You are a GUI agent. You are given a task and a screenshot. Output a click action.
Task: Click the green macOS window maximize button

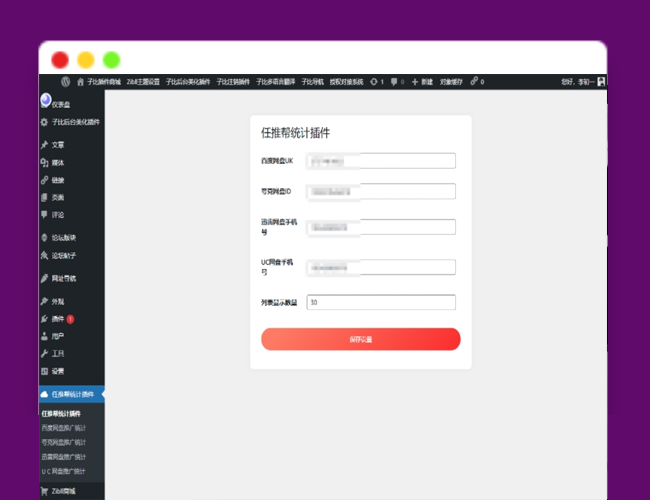coord(112,59)
